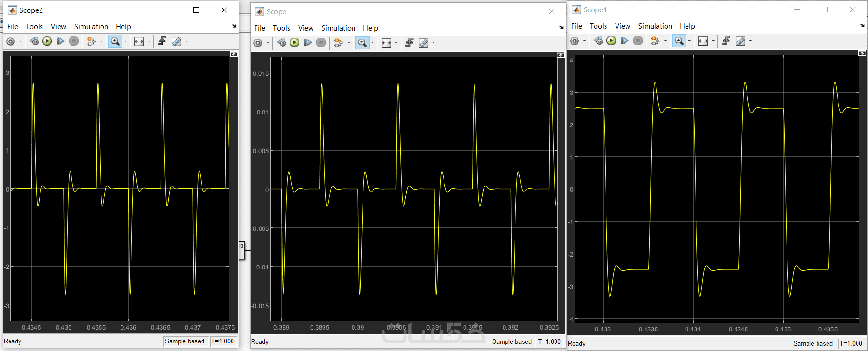This screenshot has height=351, width=868.
Task: Expand highlight block dropdown in middle Scope toolbar
Action: pos(349,43)
